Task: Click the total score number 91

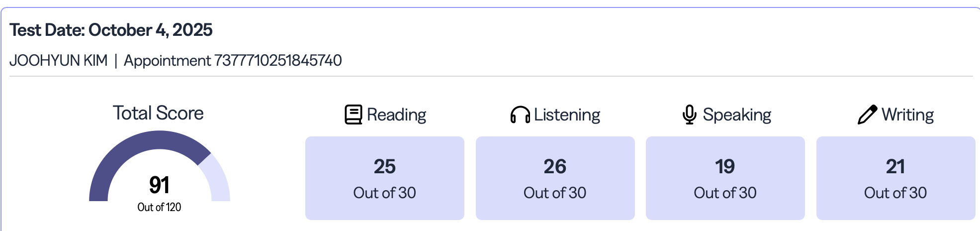Action: click(x=159, y=185)
